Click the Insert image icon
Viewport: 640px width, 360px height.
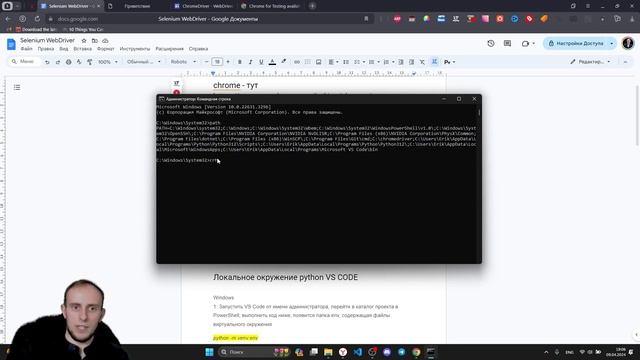pyautogui.click(x=318, y=62)
